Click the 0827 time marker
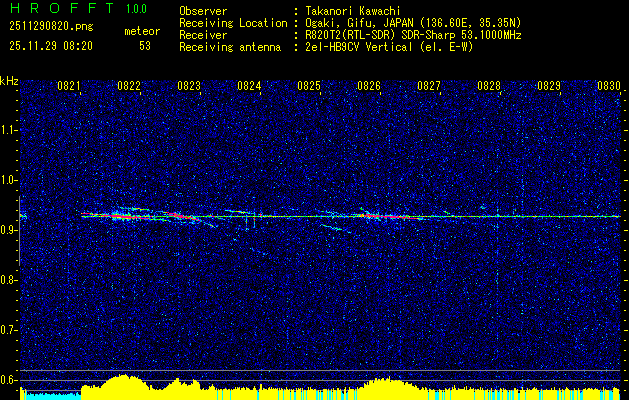This screenshot has width=629, height=400. point(429,86)
